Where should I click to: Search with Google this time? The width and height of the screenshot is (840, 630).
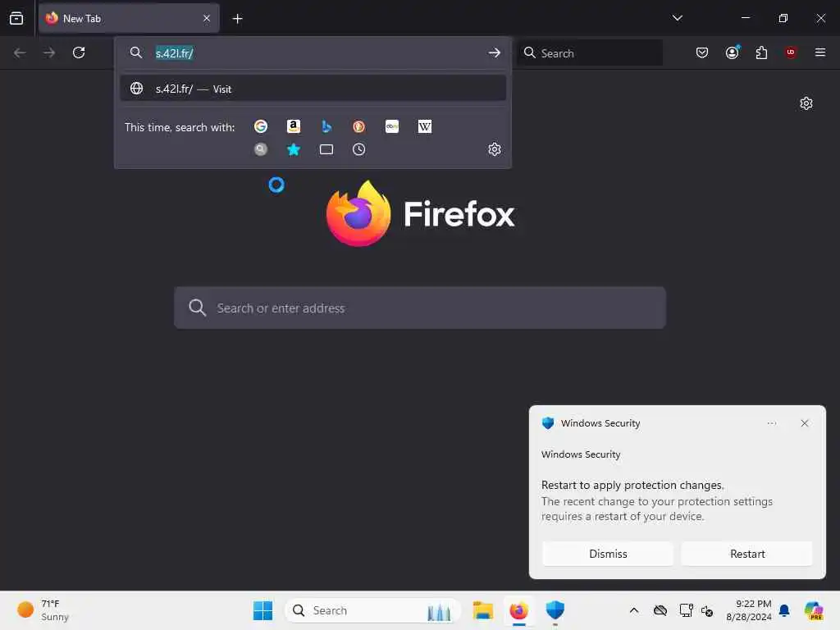pyautogui.click(x=261, y=126)
